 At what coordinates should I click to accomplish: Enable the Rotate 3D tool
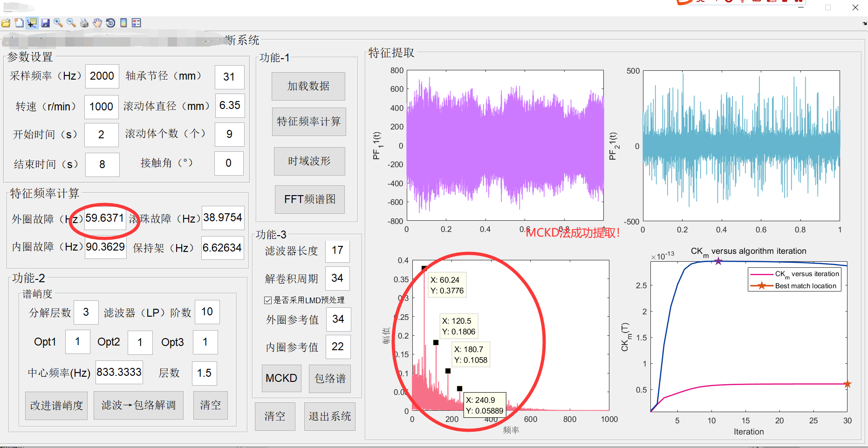[x=110, y=23]
